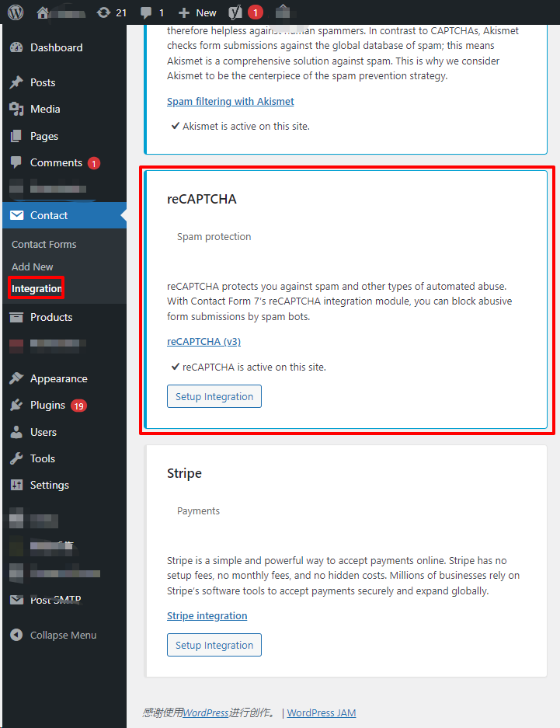Click the Media library icon

coord(16,109)
